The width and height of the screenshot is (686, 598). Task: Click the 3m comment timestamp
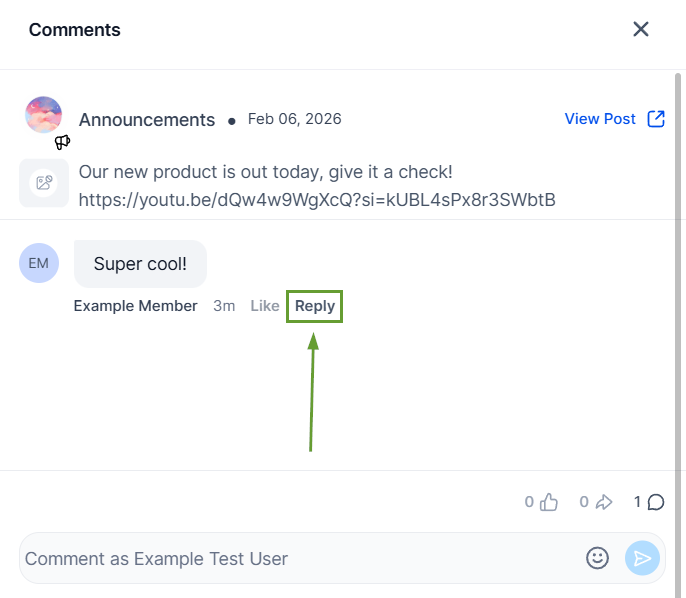click(x=224, y=306)
